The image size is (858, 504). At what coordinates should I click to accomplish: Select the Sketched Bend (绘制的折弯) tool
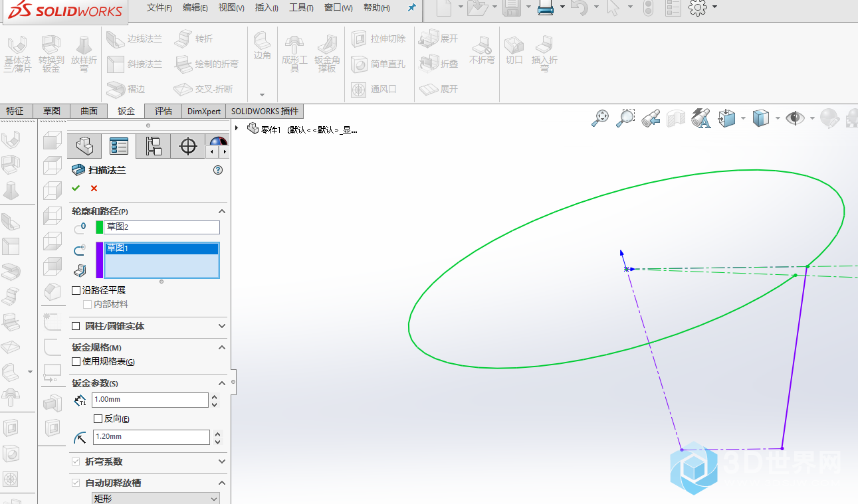206,64
